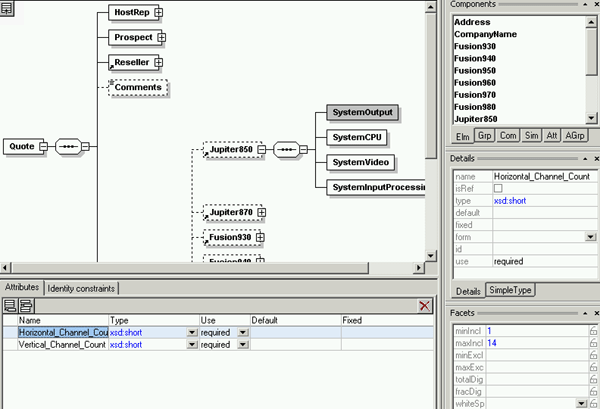Select Jupiter850 in Components list
600x409 pixels.
coord(476,119)
